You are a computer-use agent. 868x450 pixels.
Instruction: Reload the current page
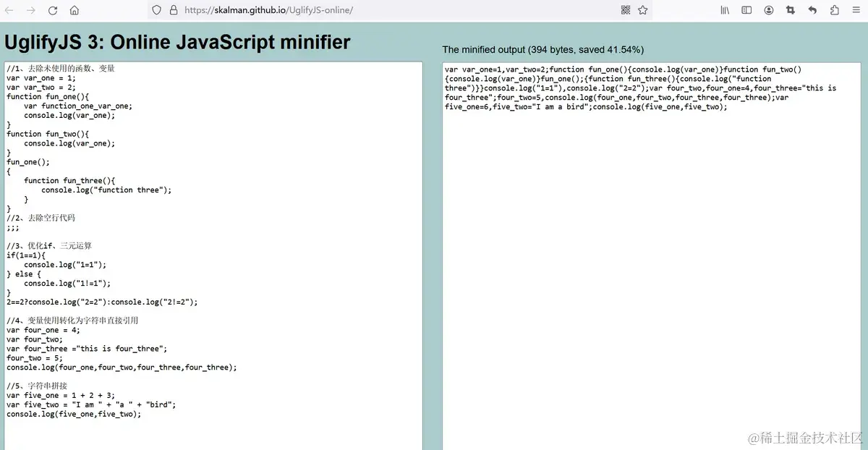(x=53, y=10)
